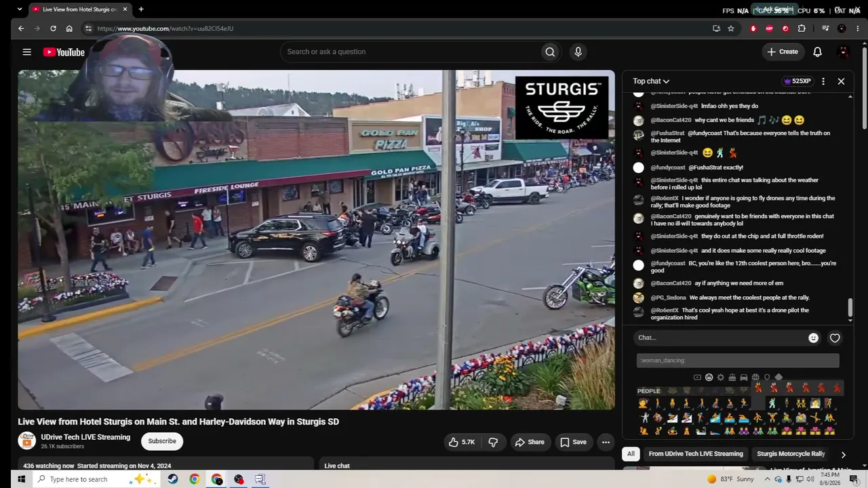
Task: Open YouTube notifications bell
Action: coord(817,52)
